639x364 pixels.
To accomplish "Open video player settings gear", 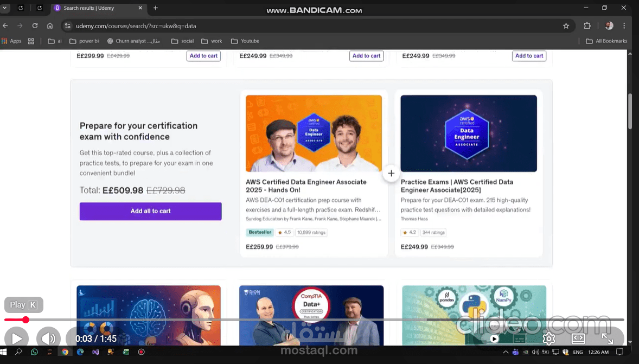I will (549, 339).
